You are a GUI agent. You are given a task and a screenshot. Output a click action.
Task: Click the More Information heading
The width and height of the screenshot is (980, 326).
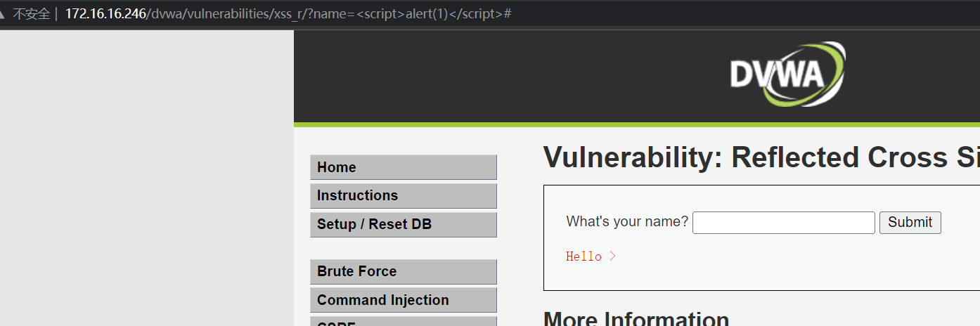coord(636,319)
